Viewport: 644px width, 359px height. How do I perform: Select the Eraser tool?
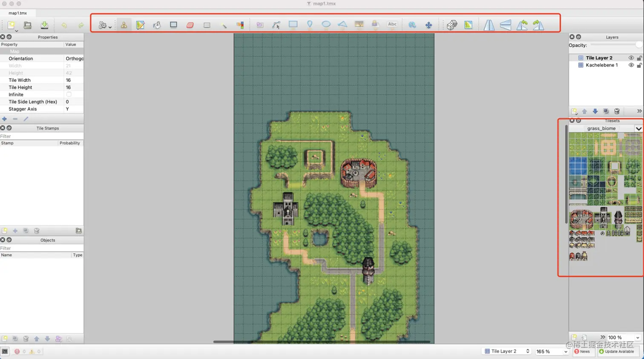(x=190, y=25)
